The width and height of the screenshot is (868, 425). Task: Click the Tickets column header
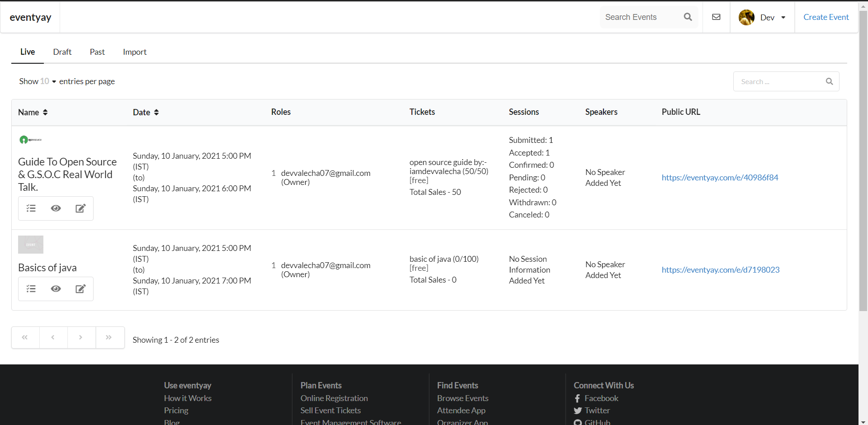pos(422,112)
